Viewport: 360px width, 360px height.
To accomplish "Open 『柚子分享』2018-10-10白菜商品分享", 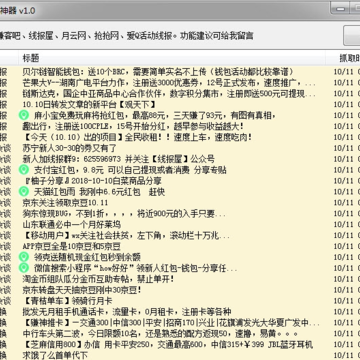I will [x=180, y=181].
